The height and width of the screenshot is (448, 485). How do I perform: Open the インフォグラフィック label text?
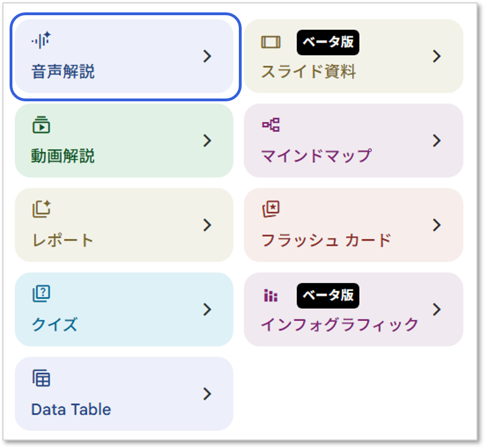coord(340,324)
